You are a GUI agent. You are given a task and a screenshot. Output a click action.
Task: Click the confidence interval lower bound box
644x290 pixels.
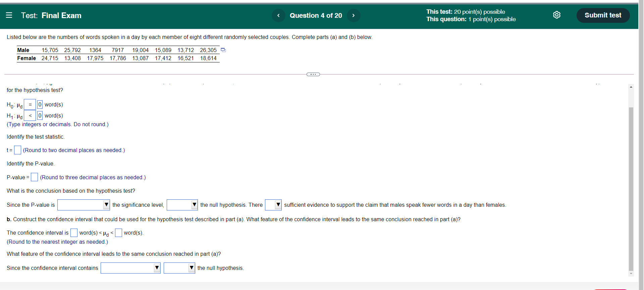[x=74, y=233]
